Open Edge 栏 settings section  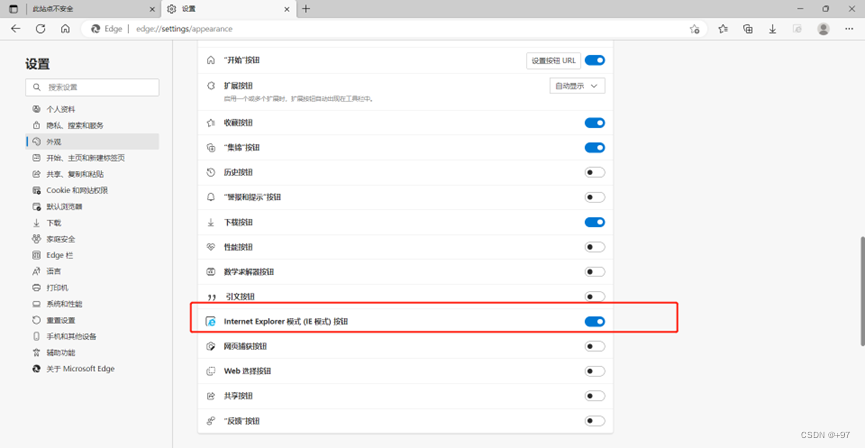click(92, 255)
